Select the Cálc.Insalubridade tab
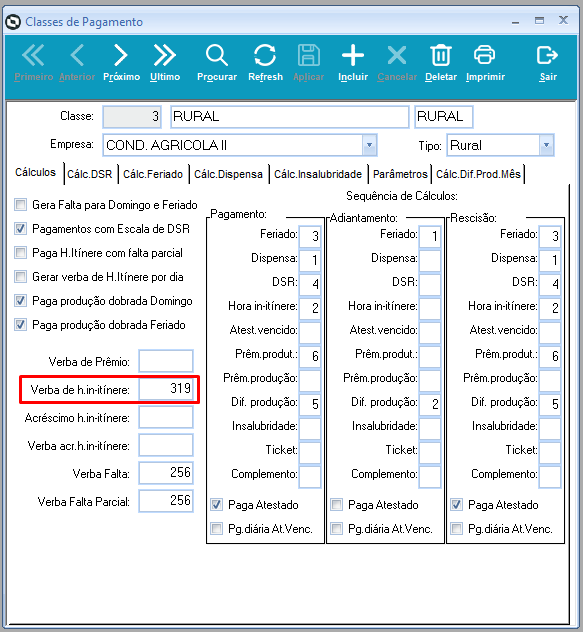The image size is (583, 632). (318, 174)
